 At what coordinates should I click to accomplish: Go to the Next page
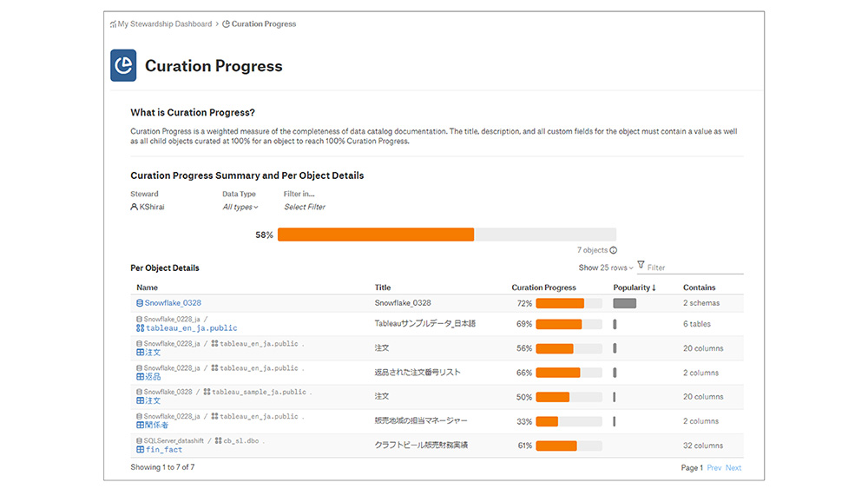click(x=733, y=468)
